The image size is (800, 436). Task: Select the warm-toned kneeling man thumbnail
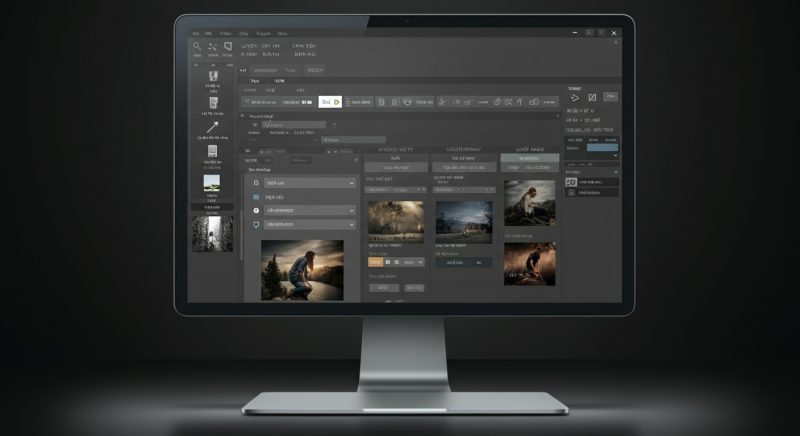pos(530,264)
